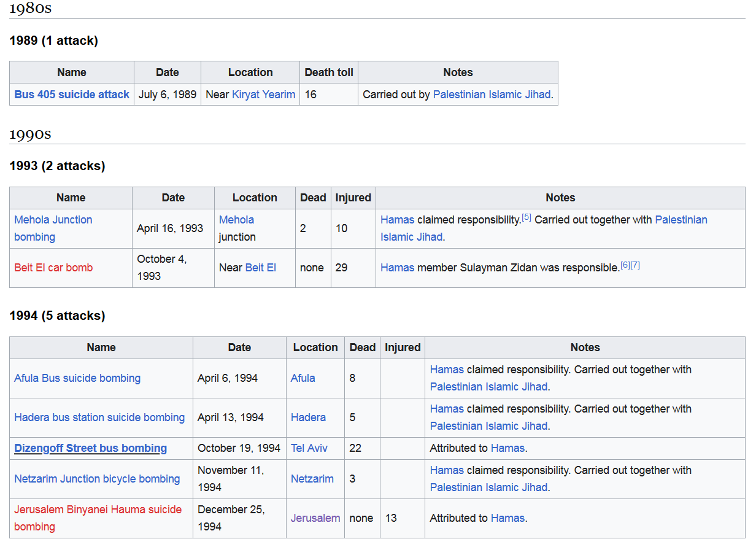Image resolution: width=756 pixels, height=547 pixels.
Task: Select the date April 13, 1994
Action: pos(231,417)
